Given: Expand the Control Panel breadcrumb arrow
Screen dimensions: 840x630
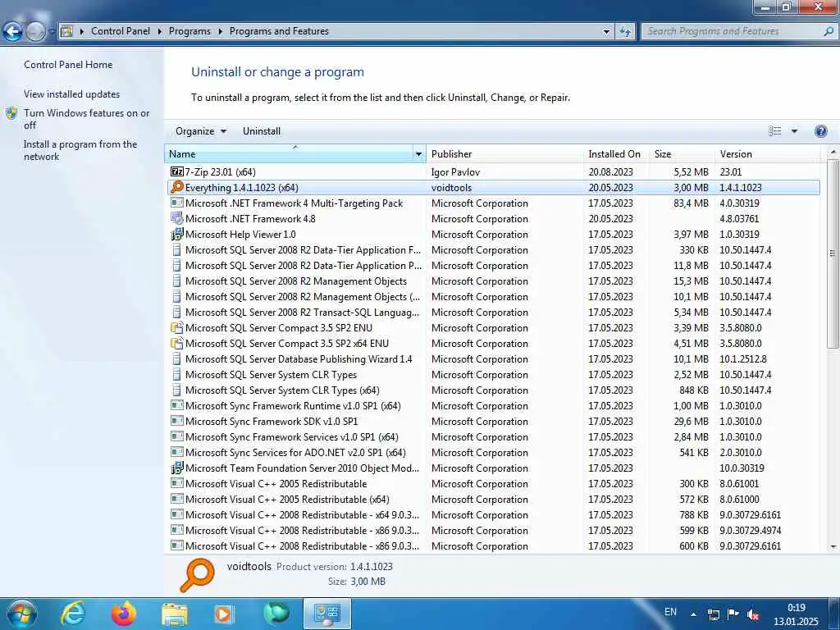Looking at the screenshot, I should coord(160,32).
